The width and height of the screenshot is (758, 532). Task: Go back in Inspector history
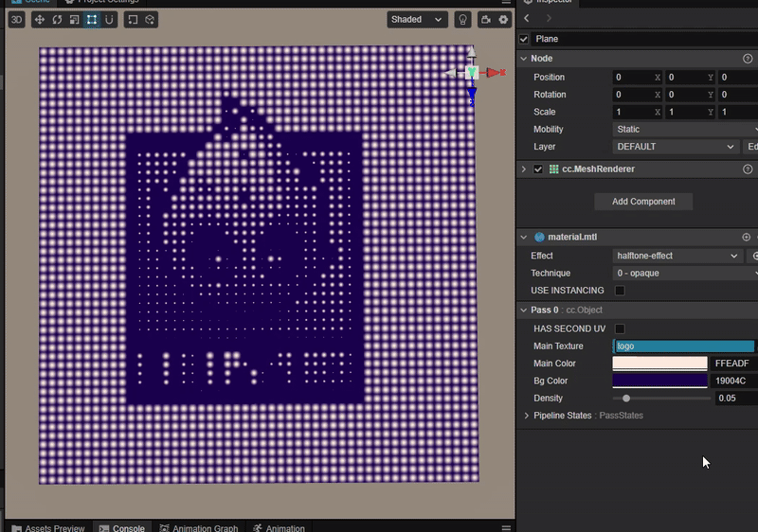coord(527,18)
